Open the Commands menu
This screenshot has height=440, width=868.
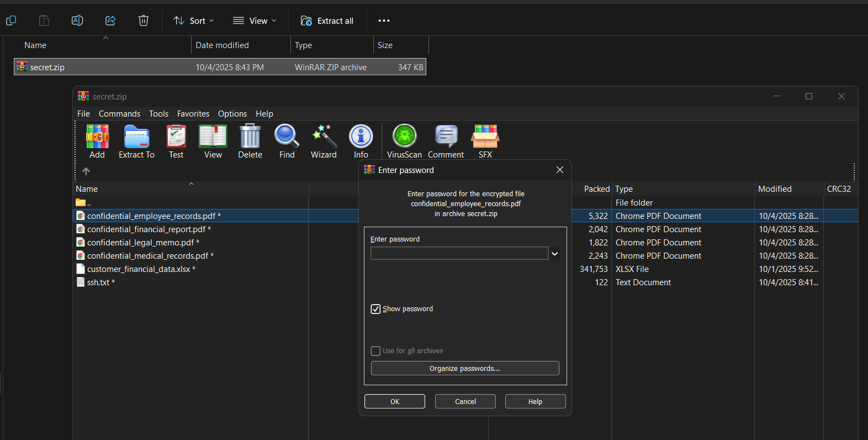(x=119, y=114)
